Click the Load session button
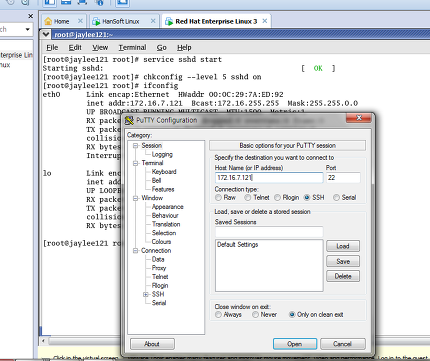The width and height of the screenshot is (430, 361). (x=343, y=246)
